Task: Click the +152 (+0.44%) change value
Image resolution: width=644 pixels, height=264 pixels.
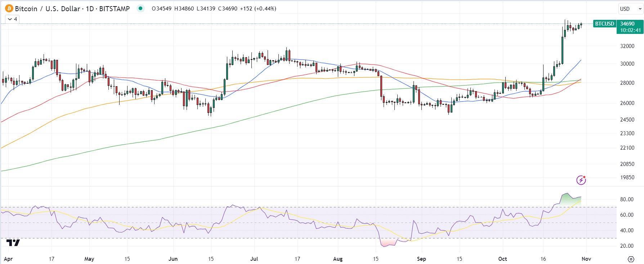Action: click(258, 9)
